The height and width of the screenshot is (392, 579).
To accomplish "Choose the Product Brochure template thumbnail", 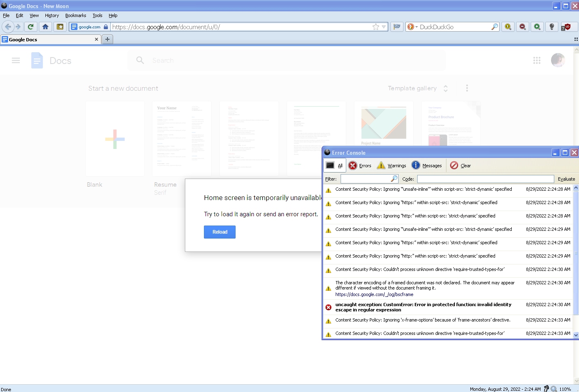I will pos(451,124).
